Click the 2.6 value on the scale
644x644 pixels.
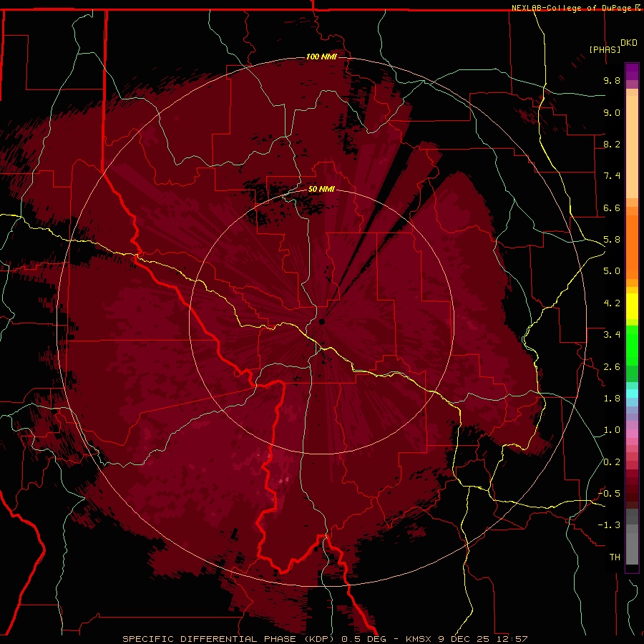pyautogui.click(x=612, y=367)
